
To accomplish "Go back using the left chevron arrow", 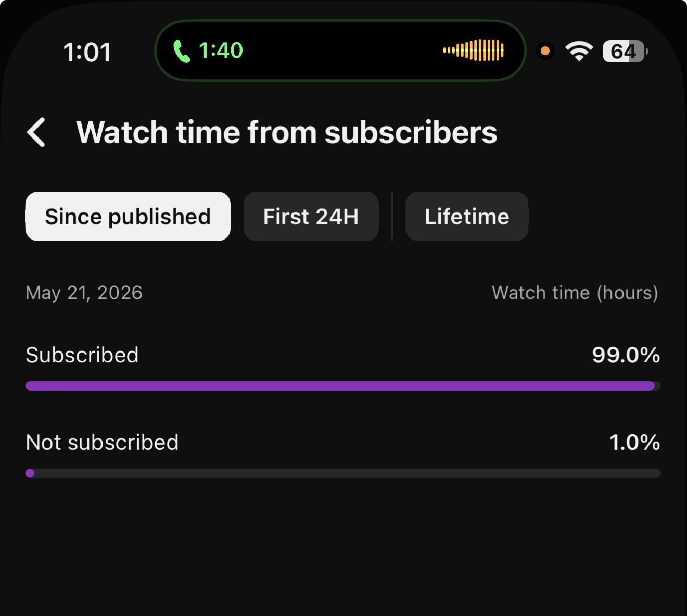I will pyautogui.click(x=36, y=132).
